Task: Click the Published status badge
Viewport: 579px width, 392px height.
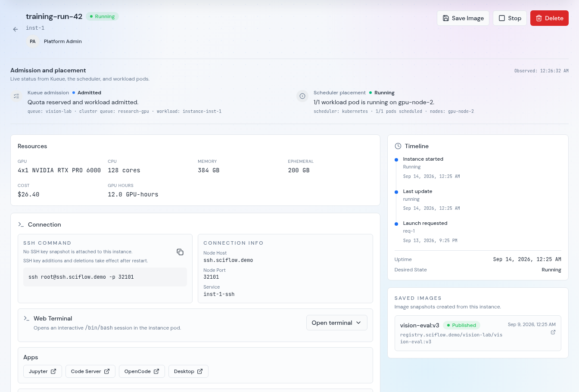Action: [461, 325]
